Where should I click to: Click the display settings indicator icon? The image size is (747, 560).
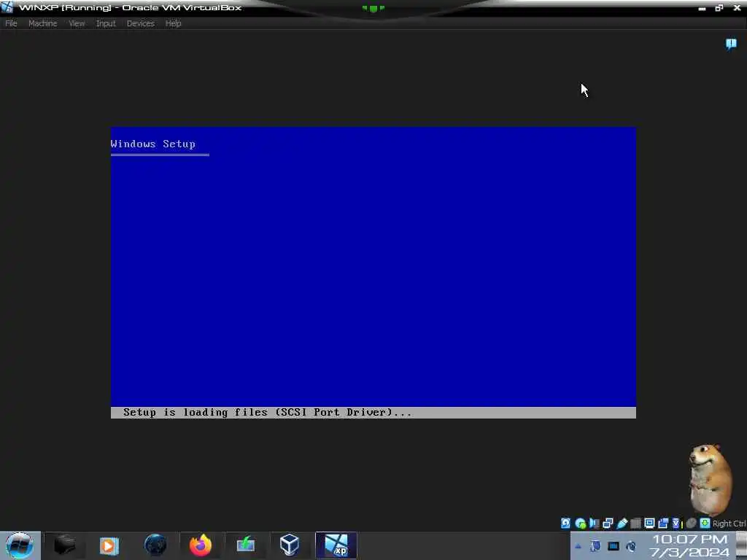point(649,524)
